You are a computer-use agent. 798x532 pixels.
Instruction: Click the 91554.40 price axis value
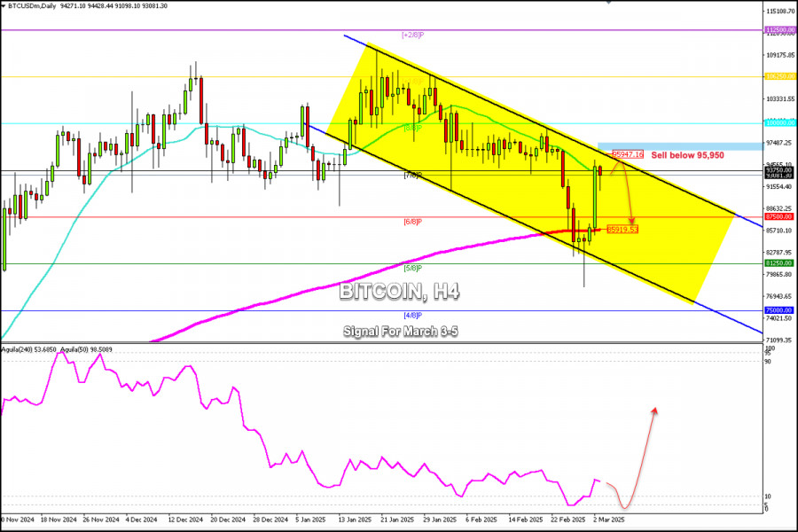coord(779,186)
